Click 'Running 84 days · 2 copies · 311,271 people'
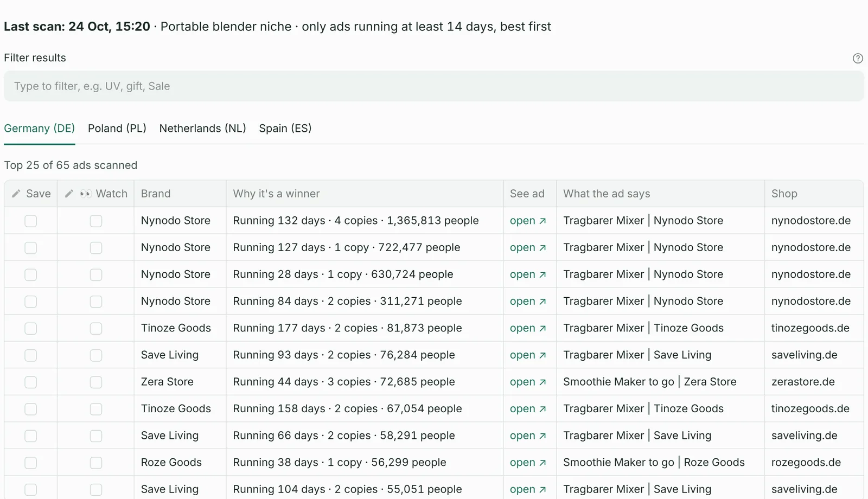The width and height of the screenshot is (868, 499). (347, 302)
